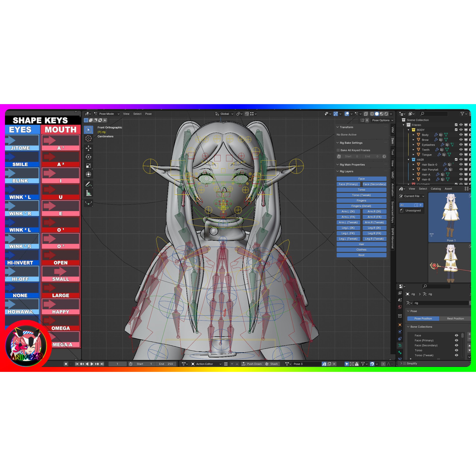Viewport: 476px width, 476px height.
Task: Click outliner search field
Action: (434, 114)
